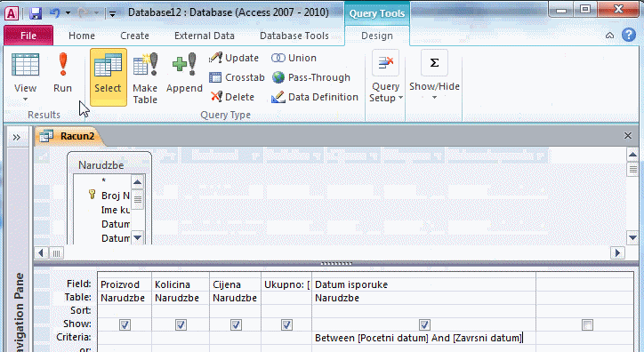Open the Database Tools tab
The height and width of the screenshot is (352, 644).
coord(294,36)
